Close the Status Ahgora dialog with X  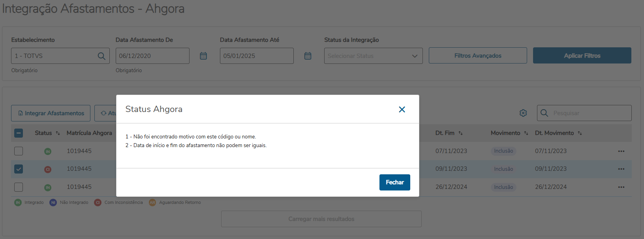(402, 110)
